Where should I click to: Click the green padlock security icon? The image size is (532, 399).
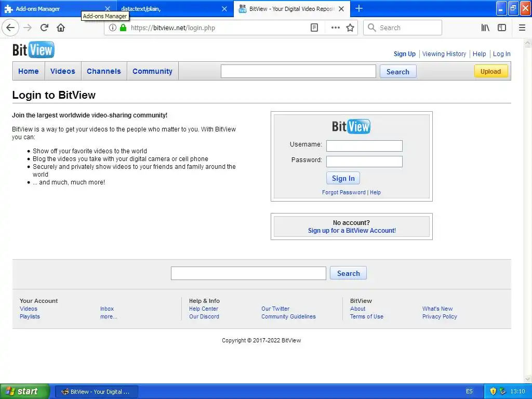[x=123, y=28]
